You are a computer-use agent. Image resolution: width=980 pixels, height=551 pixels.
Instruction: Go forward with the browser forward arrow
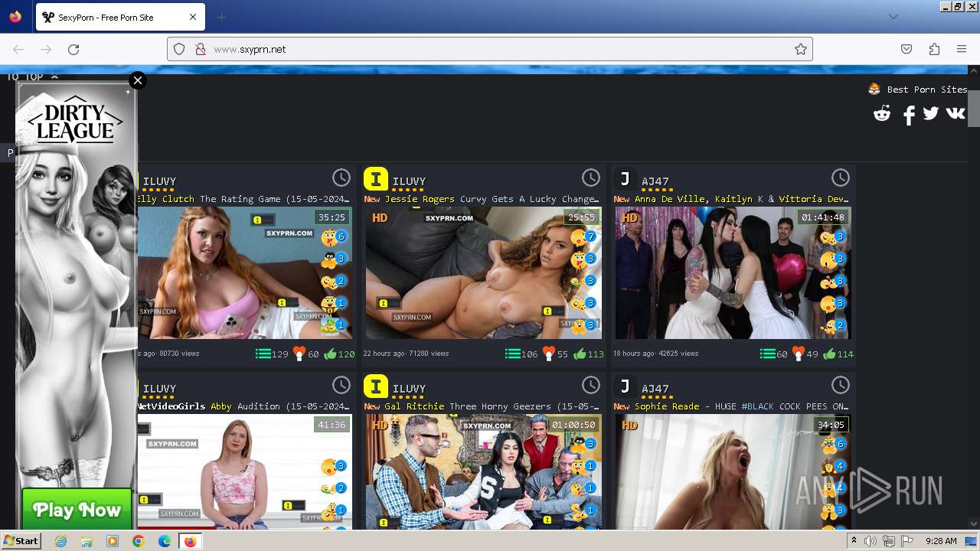click(x=46, y=49)
